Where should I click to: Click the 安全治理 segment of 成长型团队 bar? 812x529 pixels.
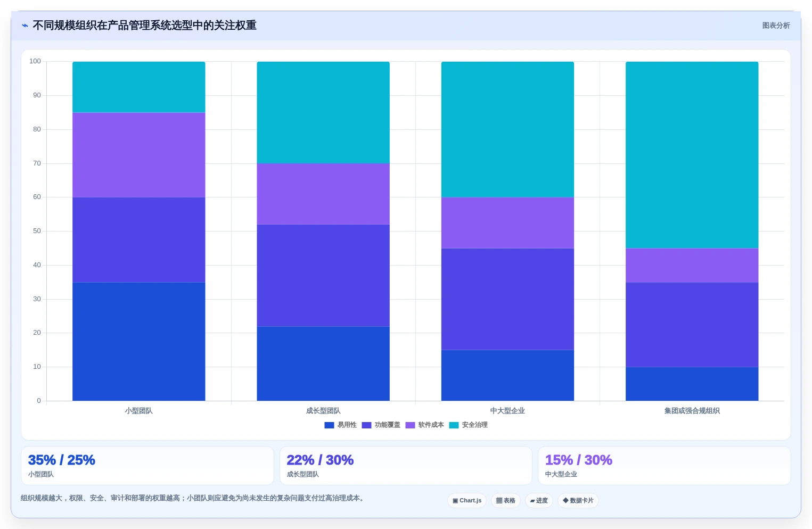(x=323, y=112)
